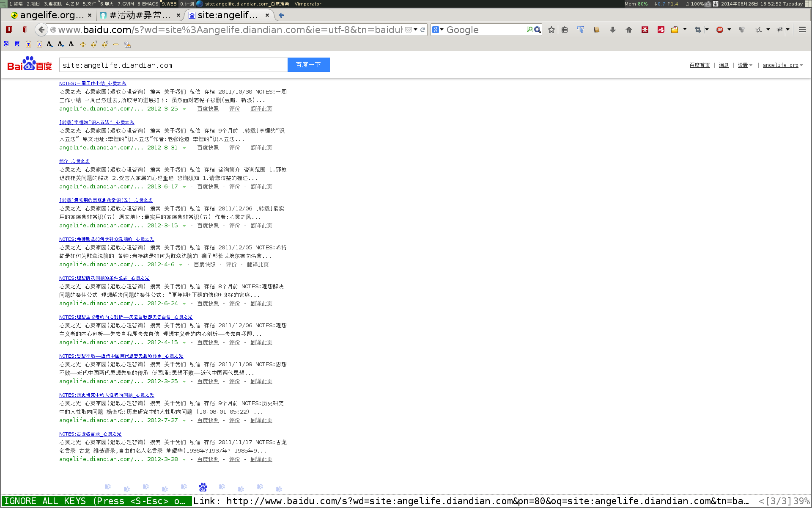Click the home icon in toolbar
The image size is (812, 508).
pos(629,30)
